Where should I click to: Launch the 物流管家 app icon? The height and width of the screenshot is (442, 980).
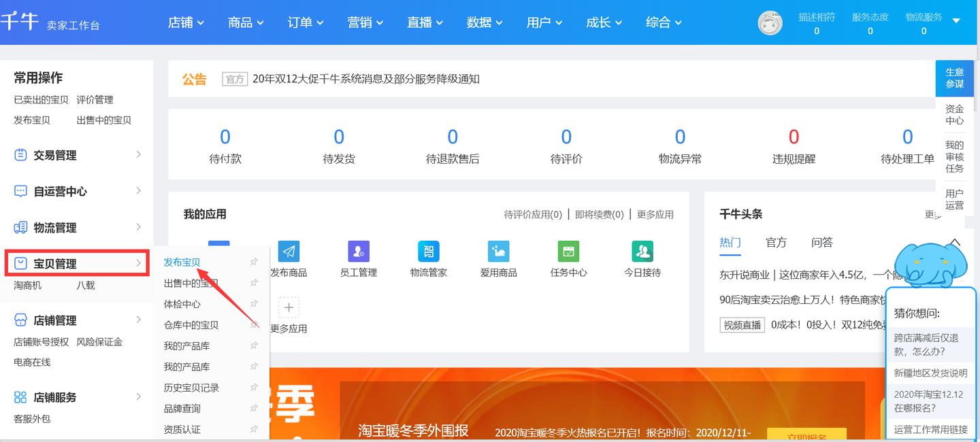click(x=429, y=251)
